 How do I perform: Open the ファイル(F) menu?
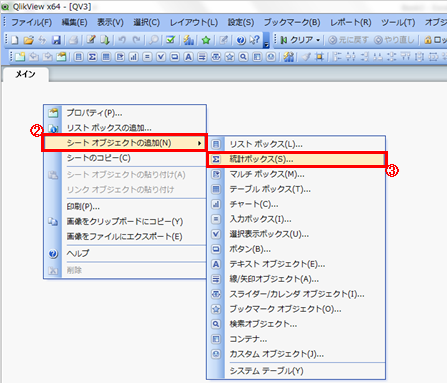point(32,22)
